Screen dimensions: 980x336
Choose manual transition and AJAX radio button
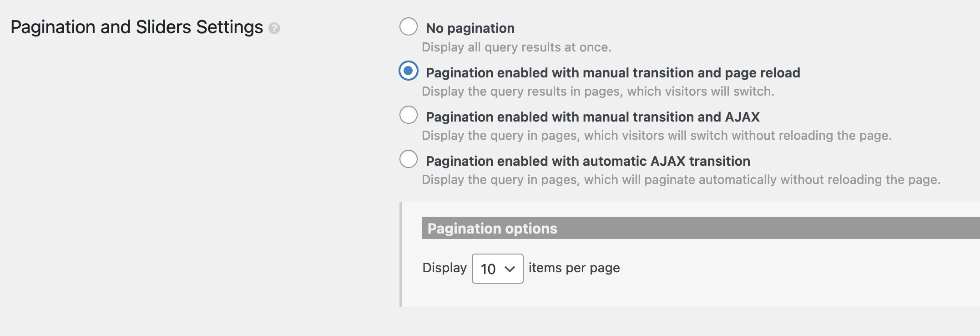tap(408, 115)
